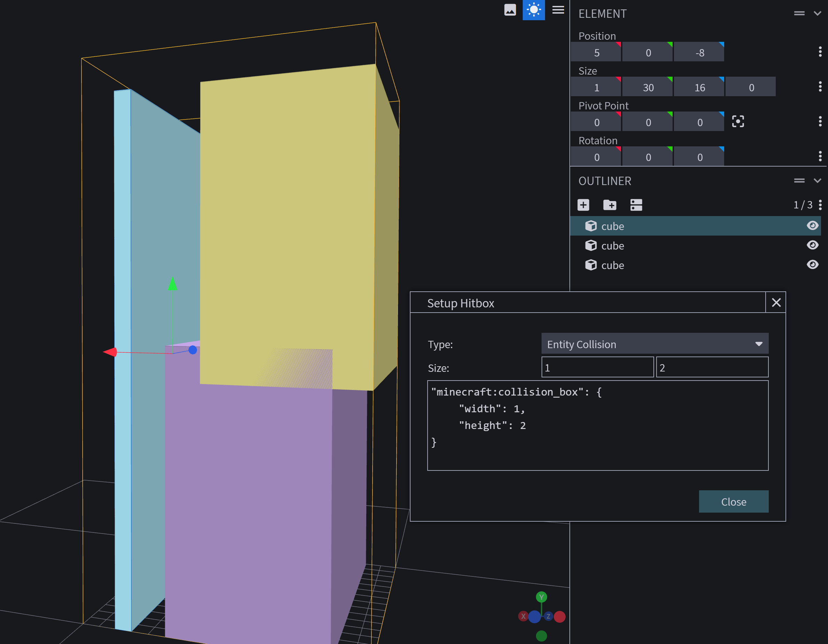Toggle the sun shading mode icon
The image size is (828, 644).
coord(534,10)
